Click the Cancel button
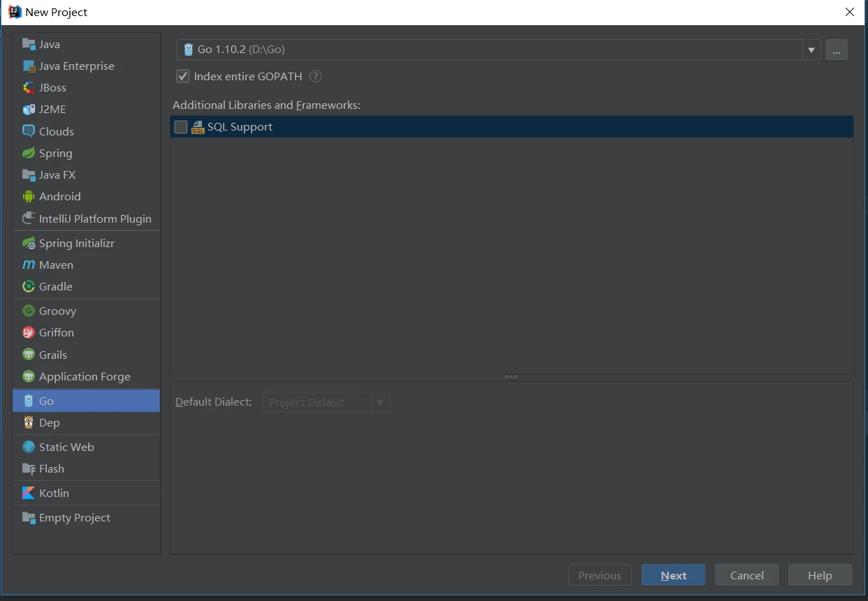868x601 pixels. (x=746, y=575)
